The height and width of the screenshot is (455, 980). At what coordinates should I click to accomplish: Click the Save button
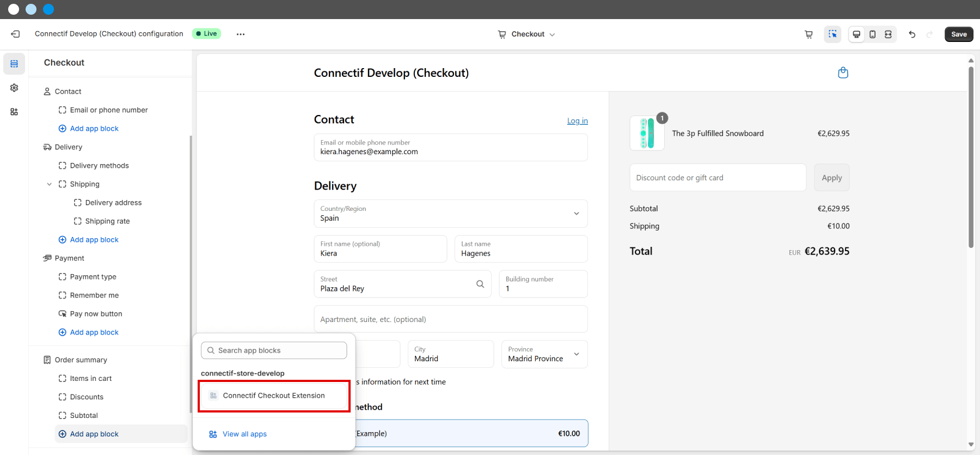[958, 34]
